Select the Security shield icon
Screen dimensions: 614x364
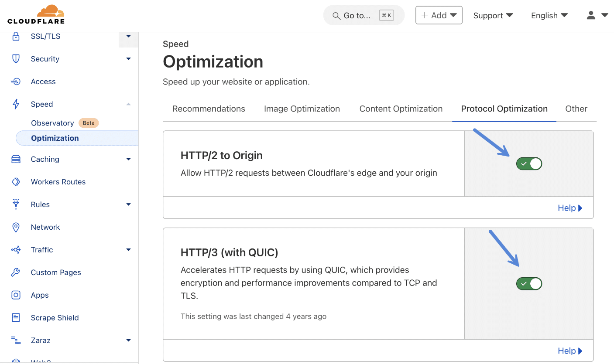[16, 58]
